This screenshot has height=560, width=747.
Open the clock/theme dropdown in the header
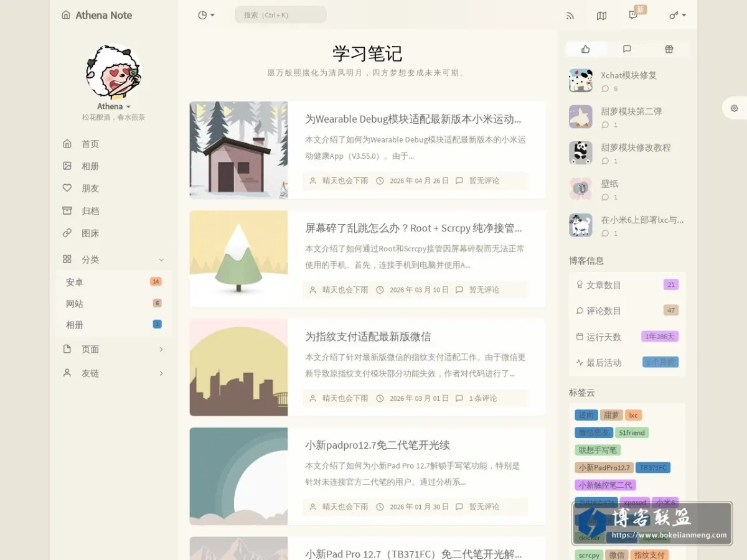(x=206, y=15)
